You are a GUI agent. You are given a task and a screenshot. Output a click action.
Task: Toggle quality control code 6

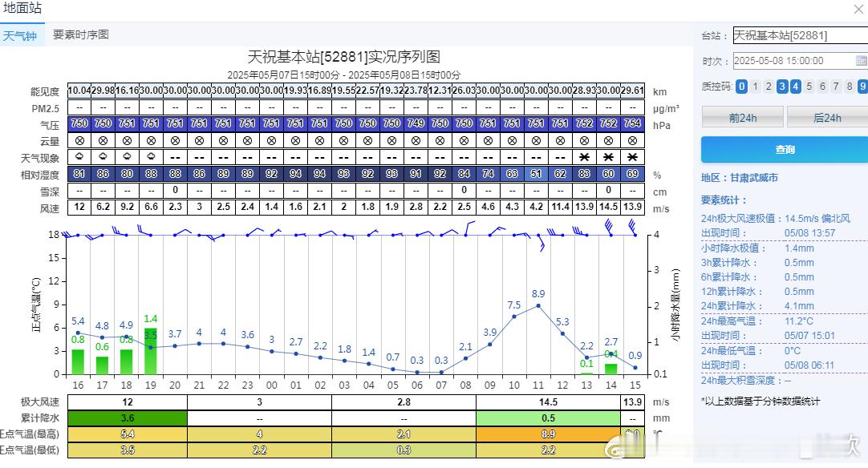click(x=822, y=87)
